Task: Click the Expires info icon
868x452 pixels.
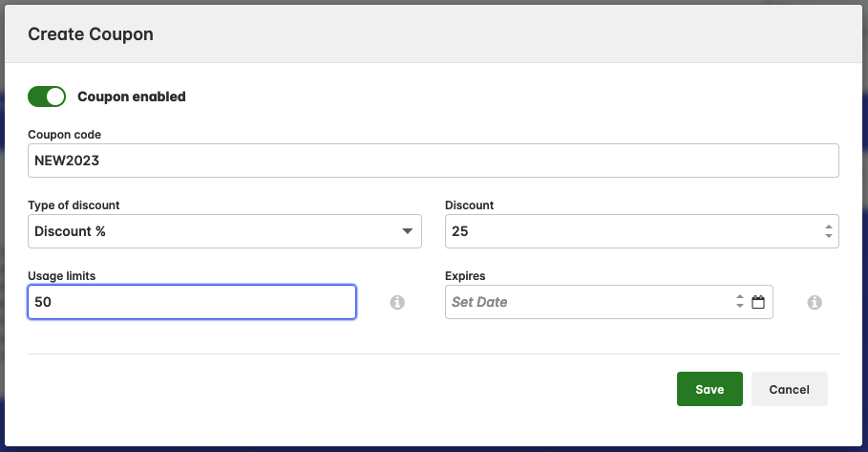Action: point(815,302)
